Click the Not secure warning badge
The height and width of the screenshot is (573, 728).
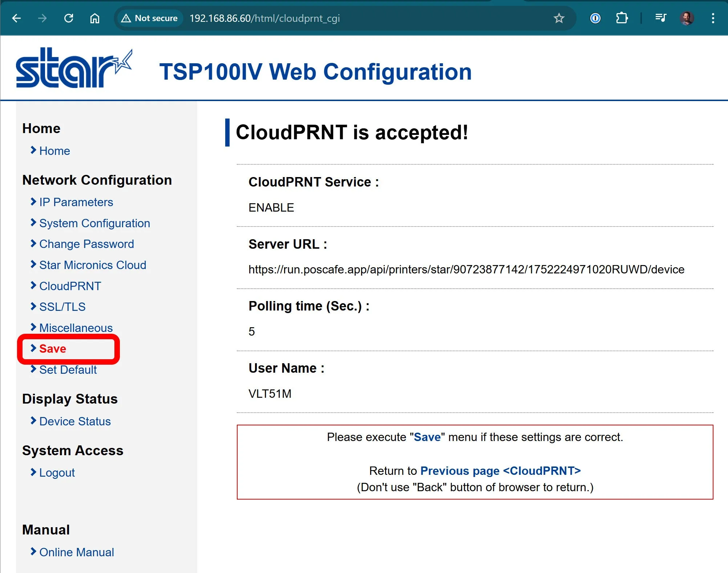[150, 18]
